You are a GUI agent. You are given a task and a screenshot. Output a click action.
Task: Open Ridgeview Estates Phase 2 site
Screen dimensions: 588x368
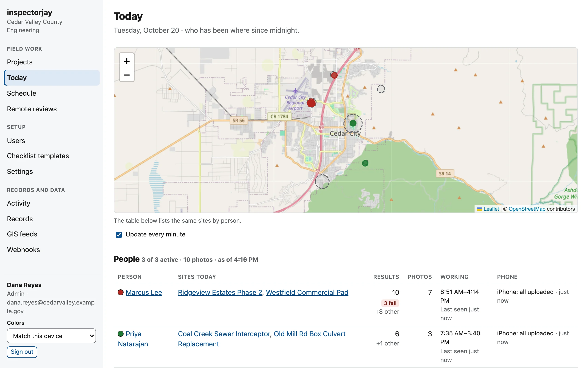pyautogui.click(x=220, y=292)
